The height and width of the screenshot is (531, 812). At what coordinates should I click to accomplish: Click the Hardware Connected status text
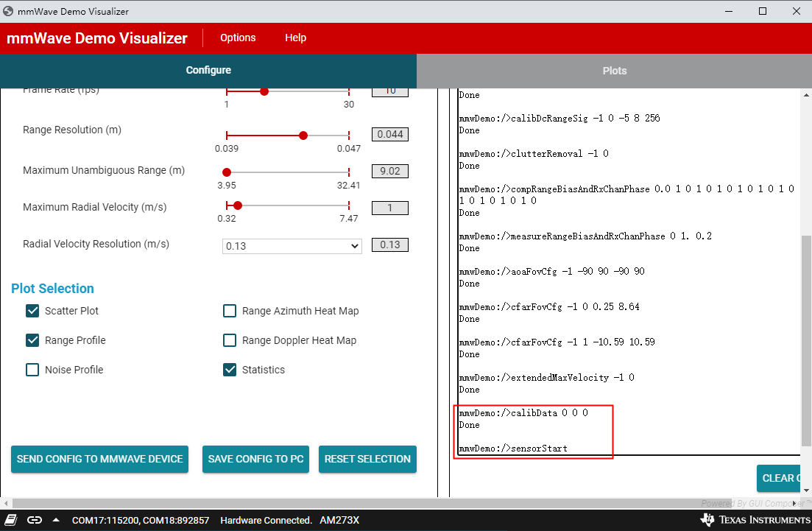[266, 520]
